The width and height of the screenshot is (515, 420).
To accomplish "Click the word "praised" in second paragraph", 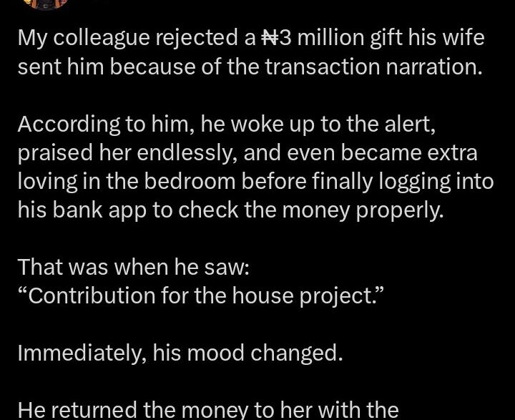I will tap(55, 153).
